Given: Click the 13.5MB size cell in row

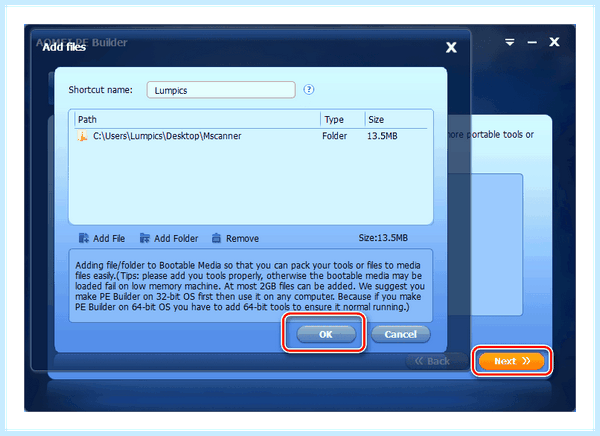Looking at the screenshot, I should (382, 136).
